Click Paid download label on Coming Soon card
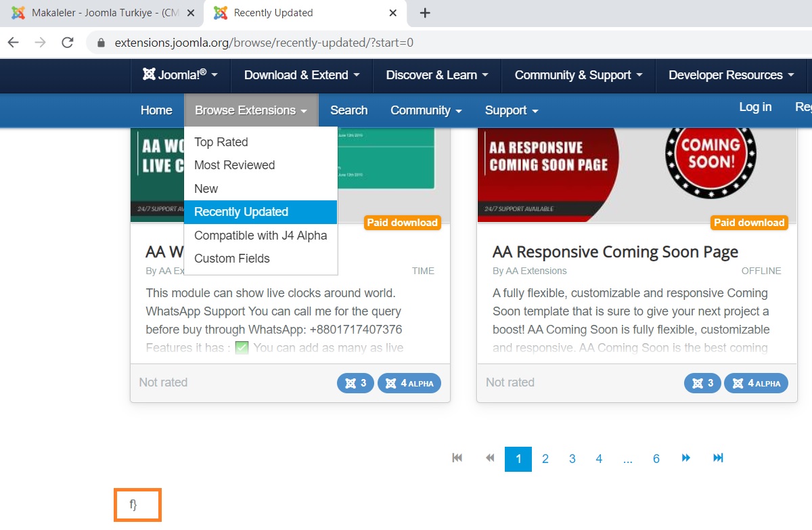Screen dimensions: 812x530 tap(749, 223)
